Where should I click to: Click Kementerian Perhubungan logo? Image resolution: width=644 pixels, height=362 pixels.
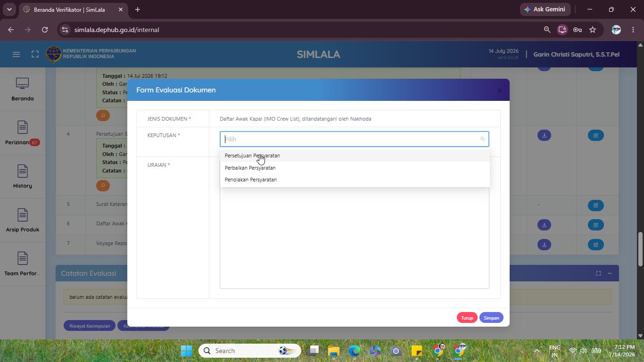click(x=54, y=54)
